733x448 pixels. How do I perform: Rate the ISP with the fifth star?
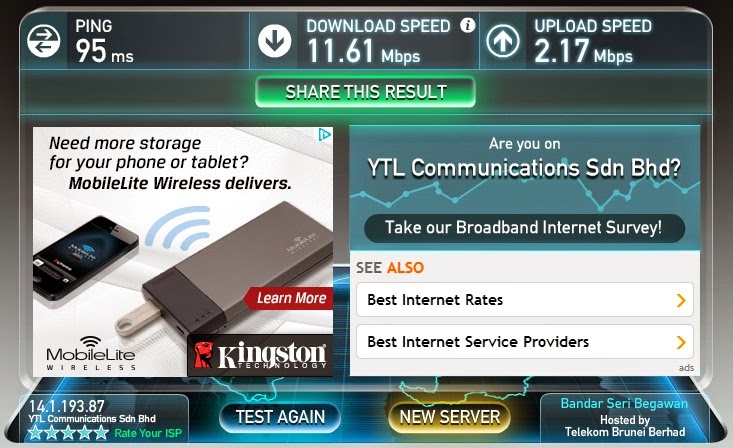tap(101, 433)
